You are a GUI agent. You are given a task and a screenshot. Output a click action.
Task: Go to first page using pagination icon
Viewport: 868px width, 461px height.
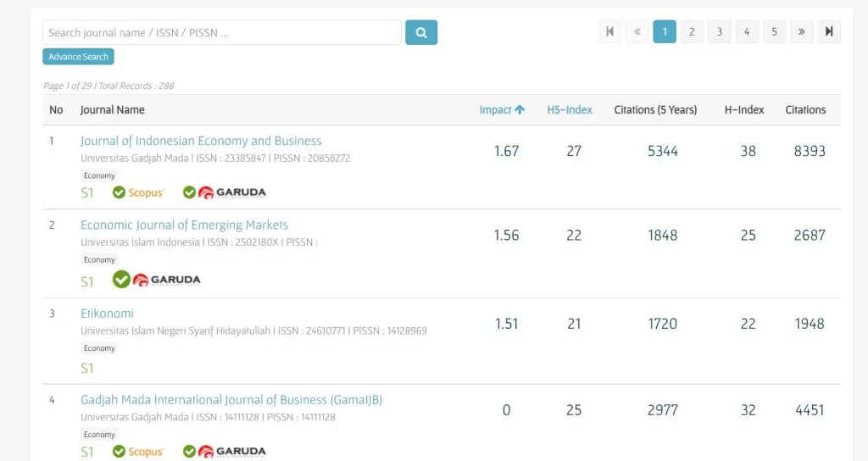(x=609, y=32)
